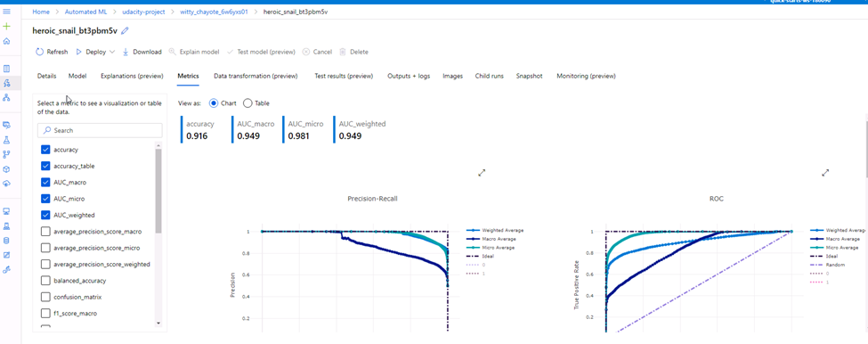The width and height of the screenshot is (868, 344).
Task: Switch to the Details tab
Action: 46,76
